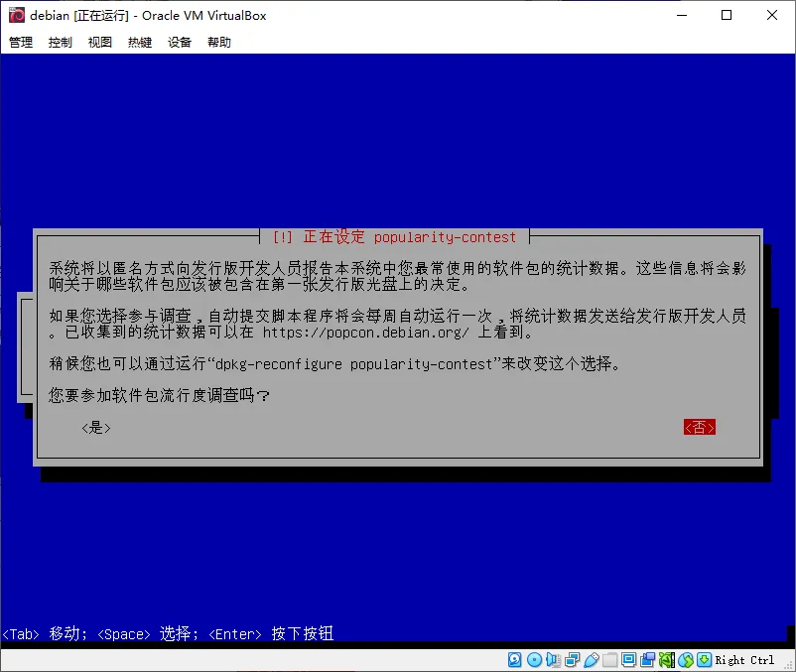This screenshot has width=796, height=672.
Task: Click the <Tab> 移动 hint in bottom bar
Action: (44, 633)
